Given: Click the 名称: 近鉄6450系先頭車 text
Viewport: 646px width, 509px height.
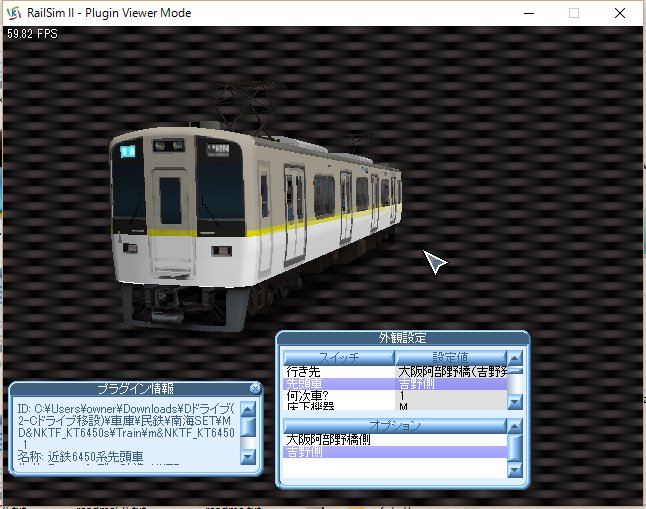Looking at the screenshot, I should click(81, 457).
